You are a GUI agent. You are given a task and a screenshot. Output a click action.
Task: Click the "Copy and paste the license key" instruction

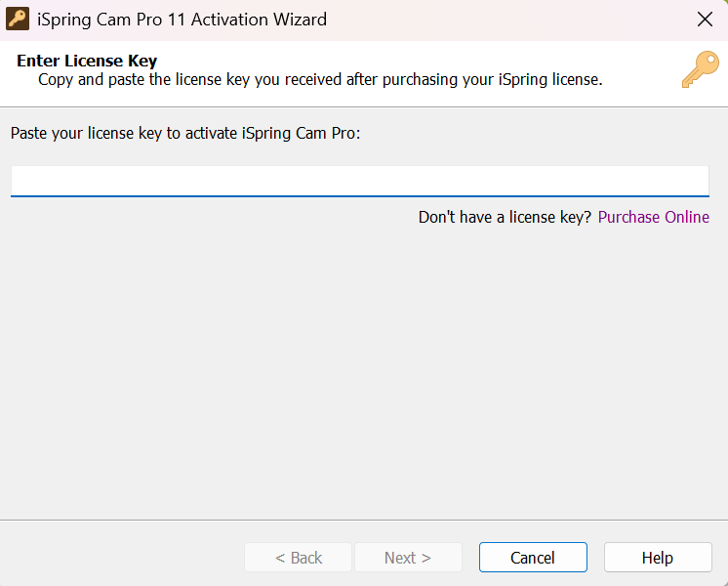point(320,80)
